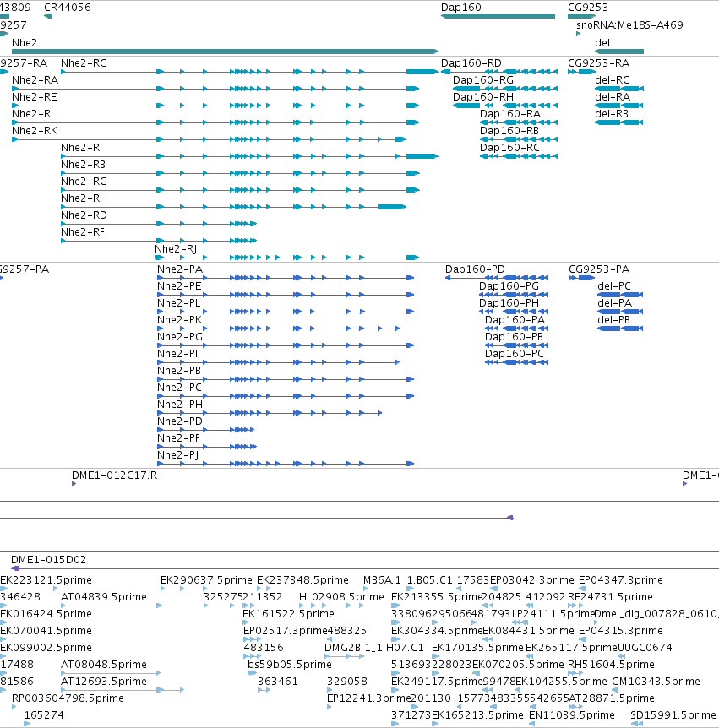Open transcript label Dap160-RC
Viewport: 719px width, 728px height.
(x=509, y=148)
